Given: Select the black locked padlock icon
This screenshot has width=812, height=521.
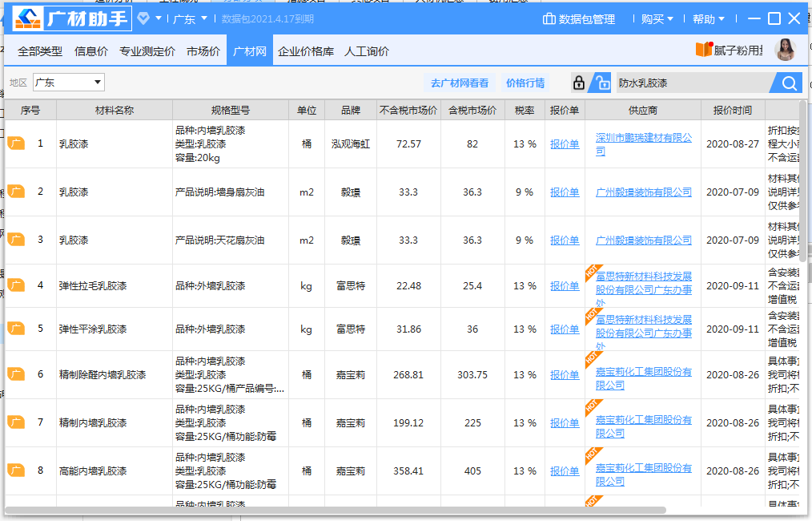Looking at the screenshot, I should (x=579, y=83).
